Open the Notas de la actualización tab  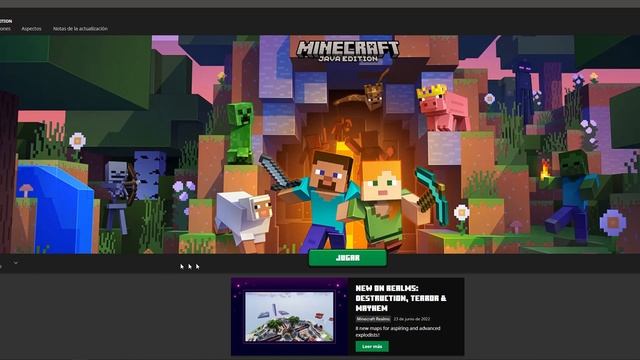click(x=80, y=29)
